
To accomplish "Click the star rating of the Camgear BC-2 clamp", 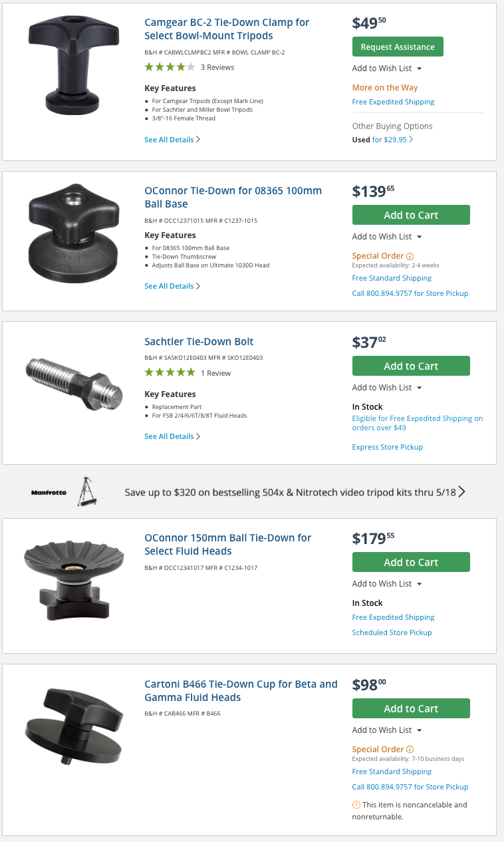I will pos(170,67).
